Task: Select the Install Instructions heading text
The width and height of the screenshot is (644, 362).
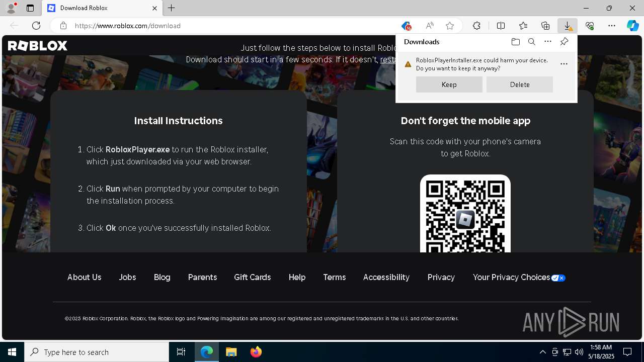Action: pyautogui.click(x=178, y=121)
